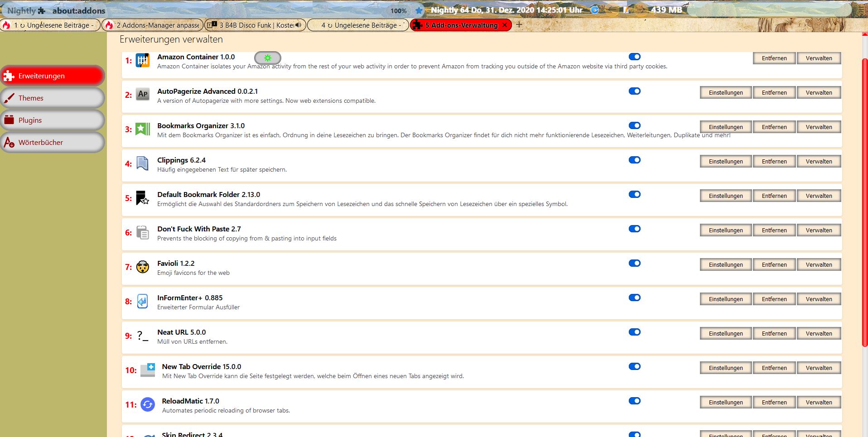868x437 pixels.
Task: Open the Themes category
Action: tap(53, 98)
